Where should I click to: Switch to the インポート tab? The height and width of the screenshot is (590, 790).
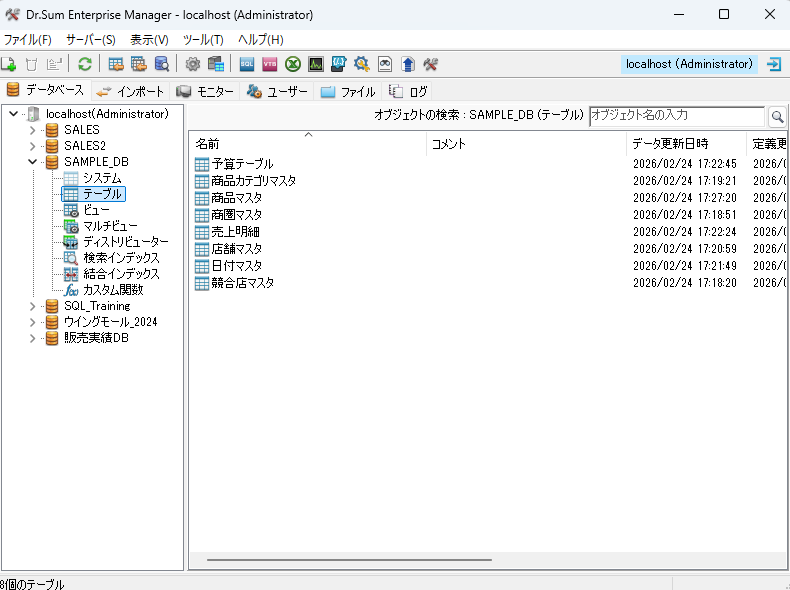131,91
